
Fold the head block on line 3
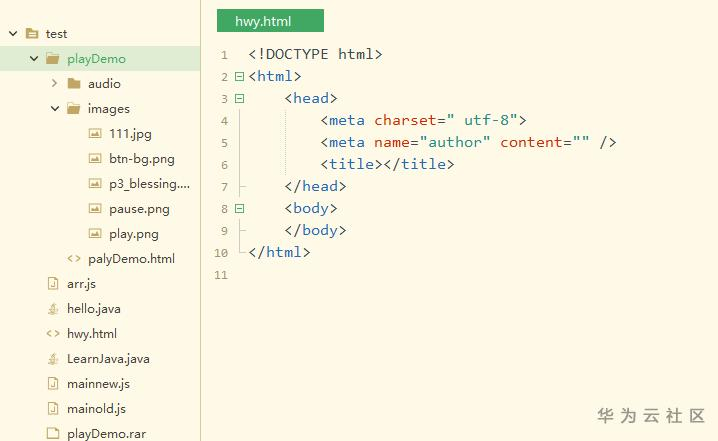[239, 98]
